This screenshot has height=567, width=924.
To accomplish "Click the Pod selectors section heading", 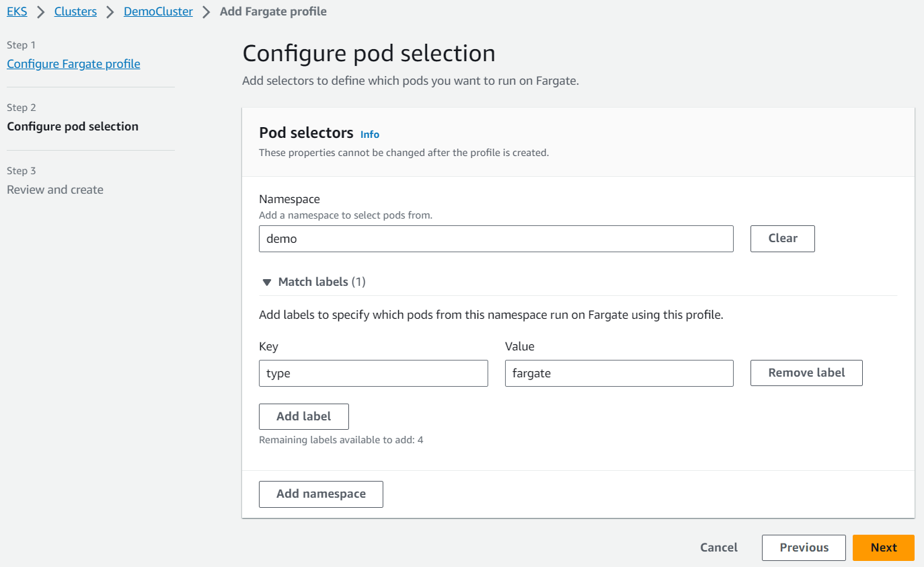I will click(x=306, y=133).
